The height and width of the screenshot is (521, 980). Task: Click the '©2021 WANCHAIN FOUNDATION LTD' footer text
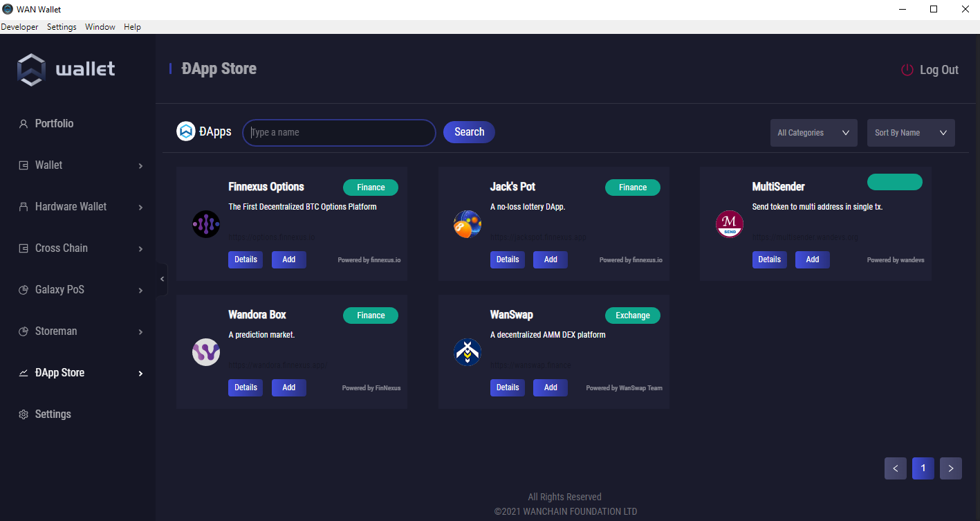566,512
